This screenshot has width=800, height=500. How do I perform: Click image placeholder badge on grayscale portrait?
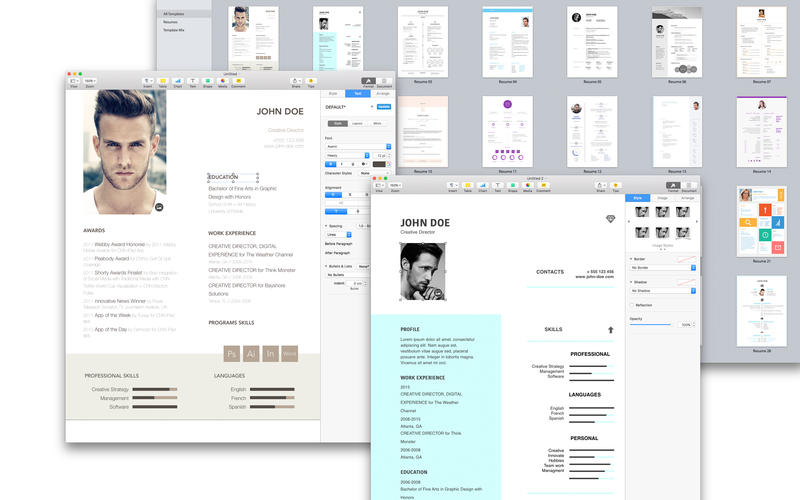point(438,293)
